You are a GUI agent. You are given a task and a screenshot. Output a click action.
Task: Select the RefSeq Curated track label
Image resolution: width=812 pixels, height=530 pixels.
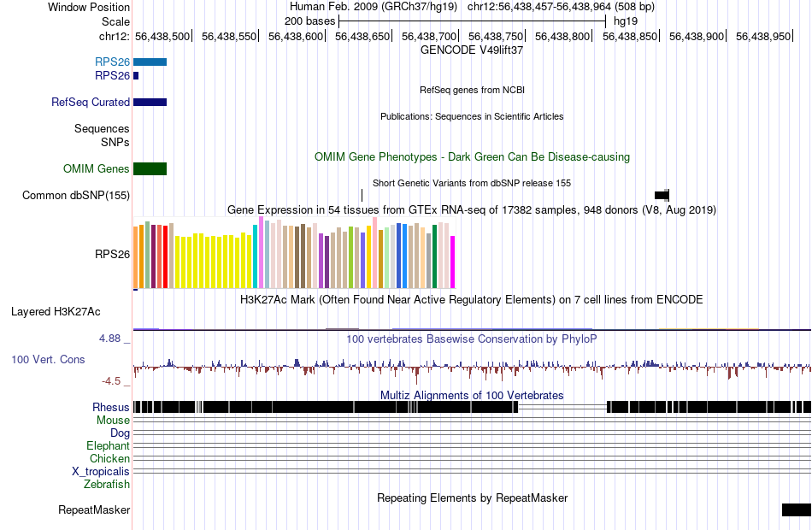click(90, 102)
